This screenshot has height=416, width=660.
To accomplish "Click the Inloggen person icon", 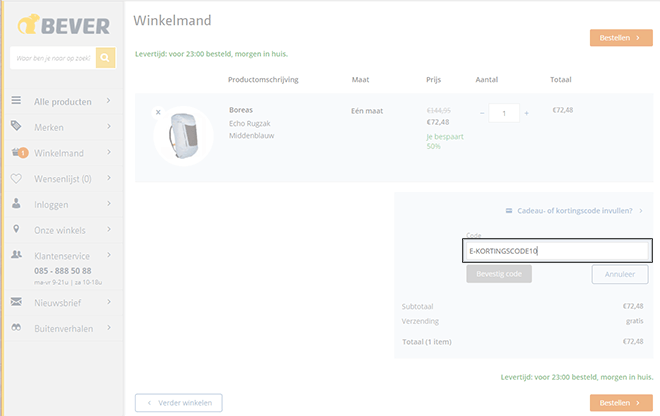I will [x=16, y=203].
